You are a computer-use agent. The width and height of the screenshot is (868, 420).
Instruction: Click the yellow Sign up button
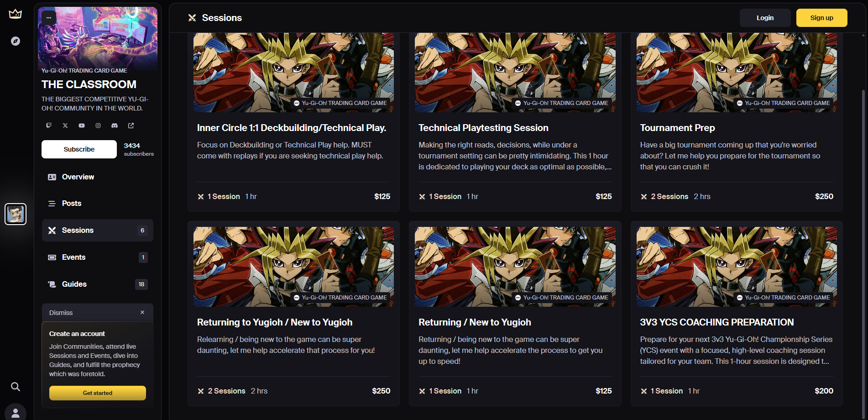click(822, 18)
